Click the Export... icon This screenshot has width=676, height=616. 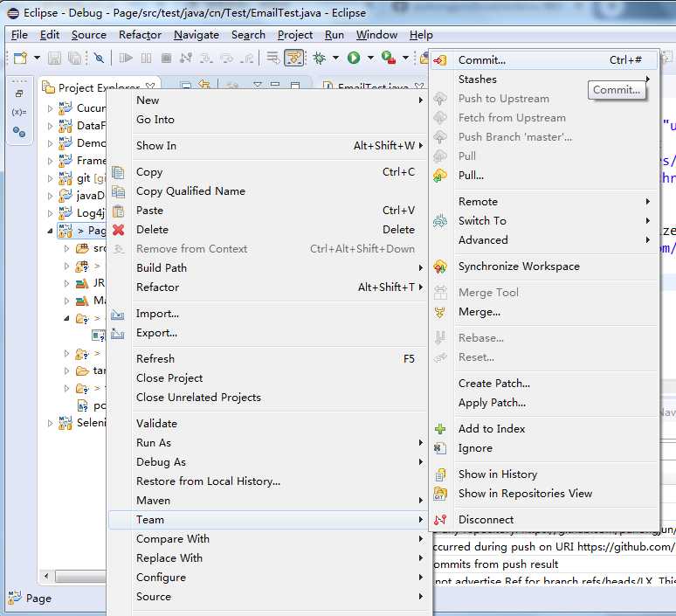[118, 334]
